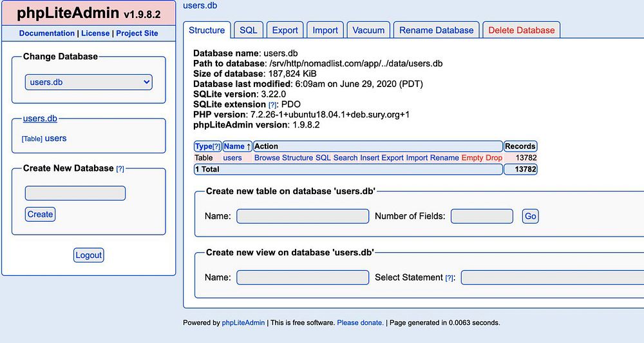Focus the Select Statement input
Screen dimensions: 644x343
pos(553,278)
